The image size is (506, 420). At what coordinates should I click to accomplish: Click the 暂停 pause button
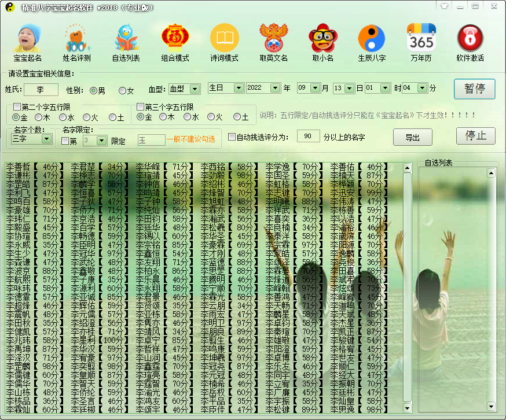point(474,88)
